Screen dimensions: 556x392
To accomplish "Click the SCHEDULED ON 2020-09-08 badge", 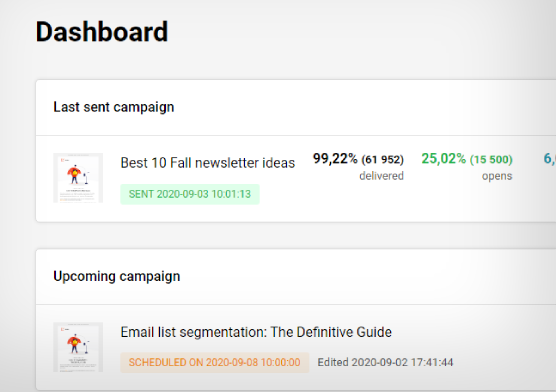I will pos(215,362).
